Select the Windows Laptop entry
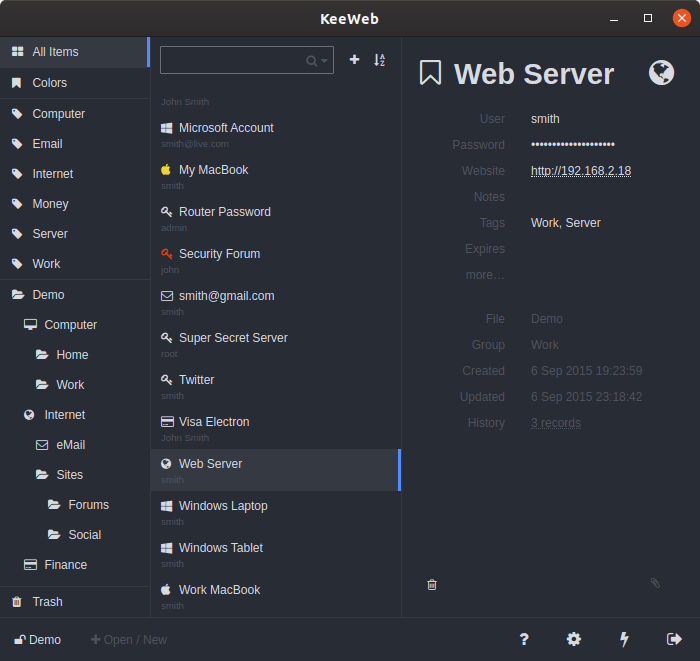The height and width of the screenshot is (661, 700). coord(275,512)
